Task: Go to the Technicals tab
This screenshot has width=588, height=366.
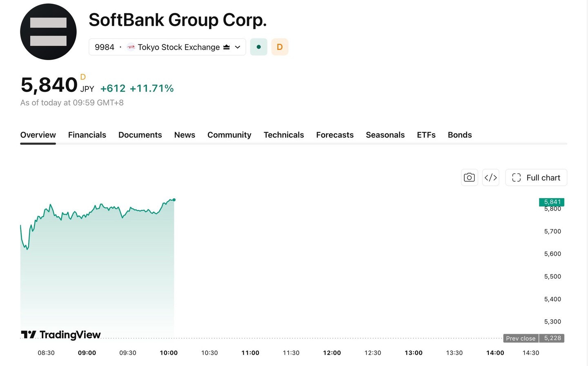Action: coord(284,135)
